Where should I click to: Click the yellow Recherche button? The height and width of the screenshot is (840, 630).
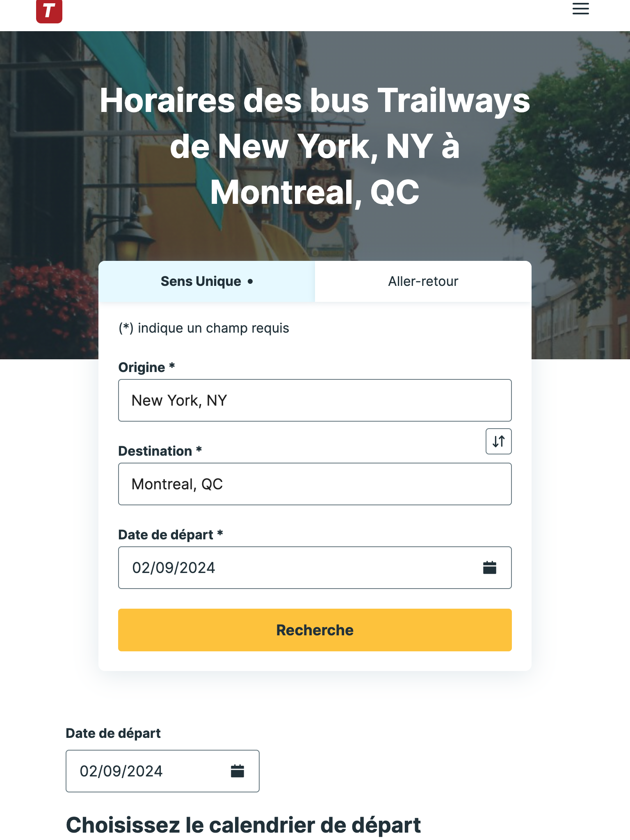tap(315, 630)
